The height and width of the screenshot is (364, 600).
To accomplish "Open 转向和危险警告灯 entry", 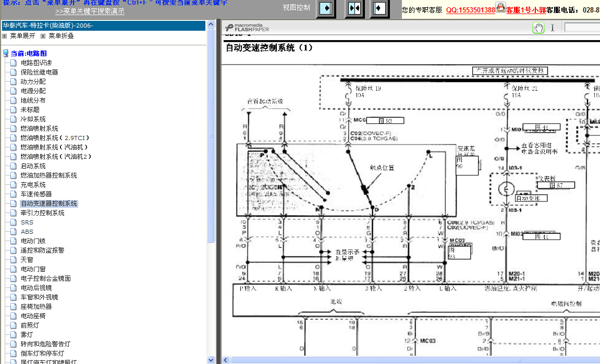I will pos(45,344).
